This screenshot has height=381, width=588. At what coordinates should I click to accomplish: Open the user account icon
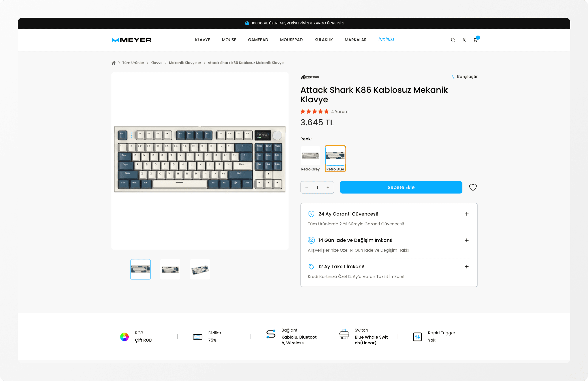click(464, 40)
